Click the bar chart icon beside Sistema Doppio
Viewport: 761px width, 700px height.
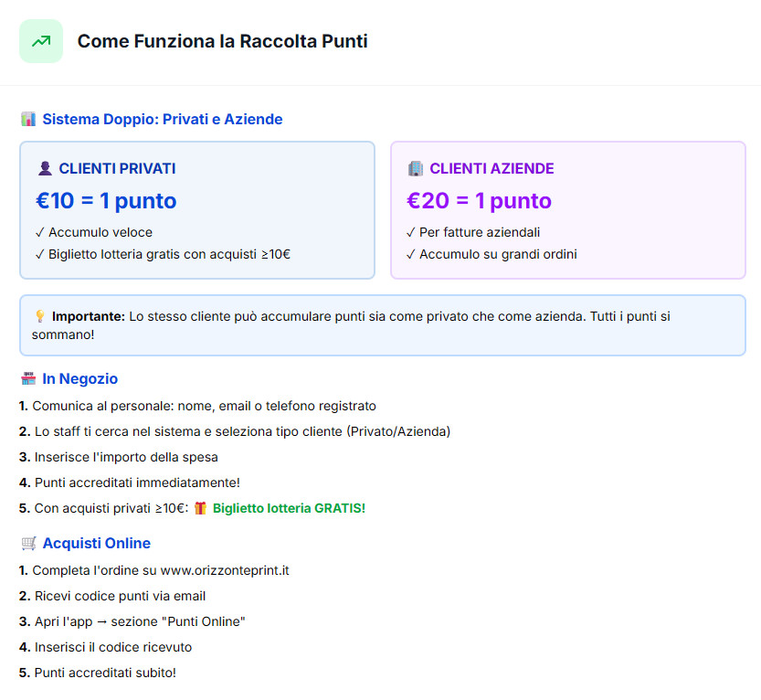pyautogui.click(x=28, y=119)
